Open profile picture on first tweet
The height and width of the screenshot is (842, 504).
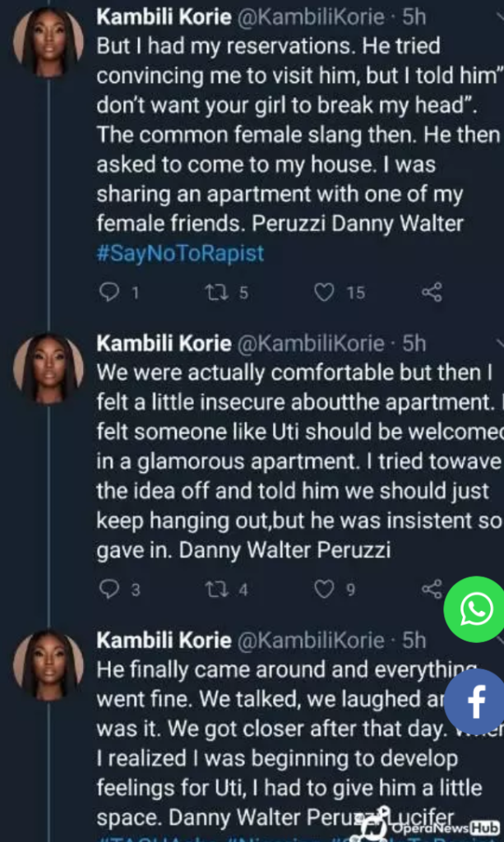49,42
